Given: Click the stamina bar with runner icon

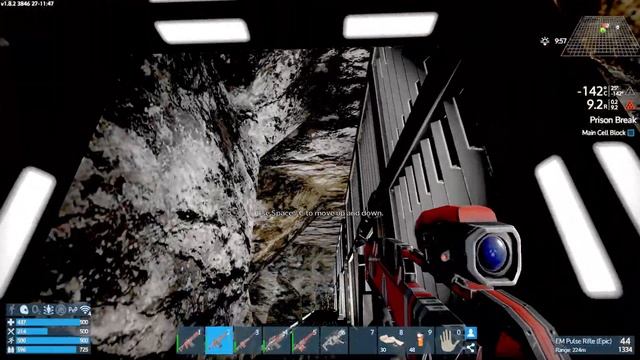Looking at the screenshot, I should point(49,340).
